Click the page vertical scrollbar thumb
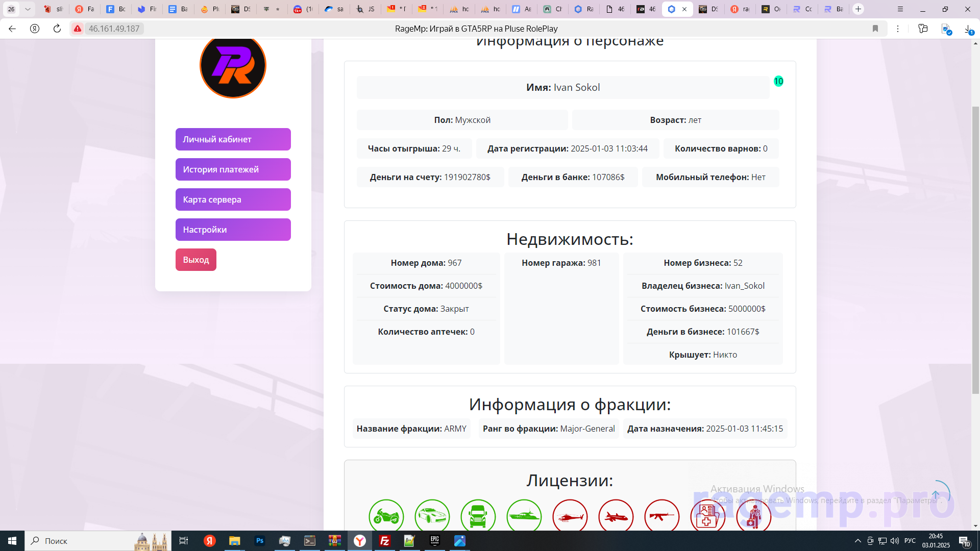Image resolution: width=980 pixels, height=551 pixels. point(975,250)
